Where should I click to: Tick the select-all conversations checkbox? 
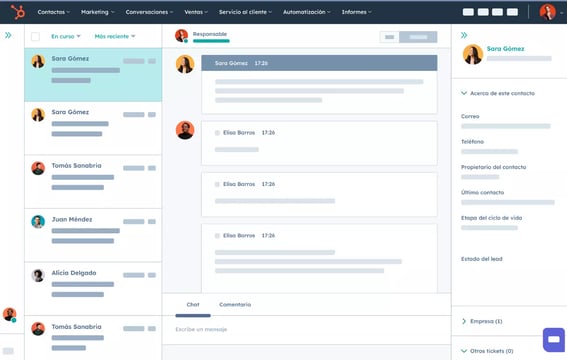[x=35, y=37]
